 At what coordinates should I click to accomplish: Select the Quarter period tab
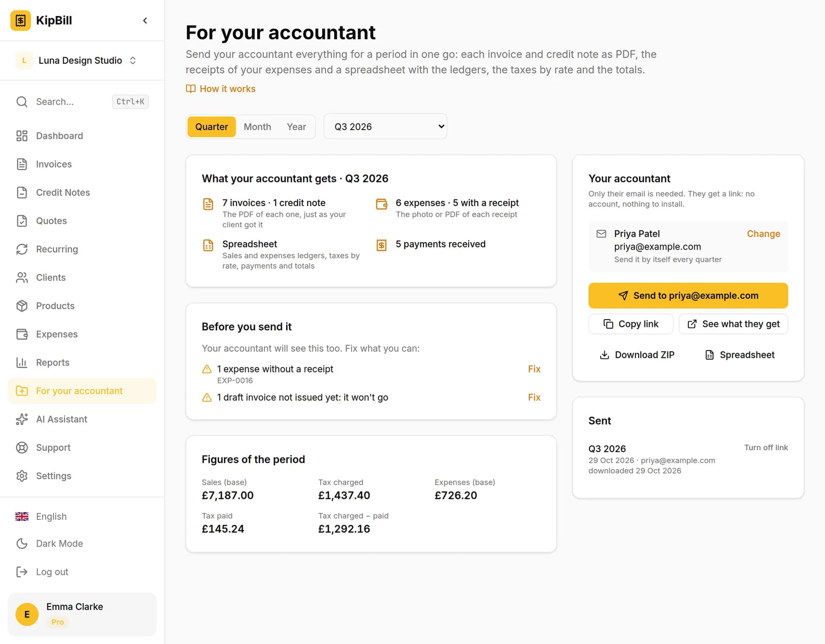click(212, 127)
